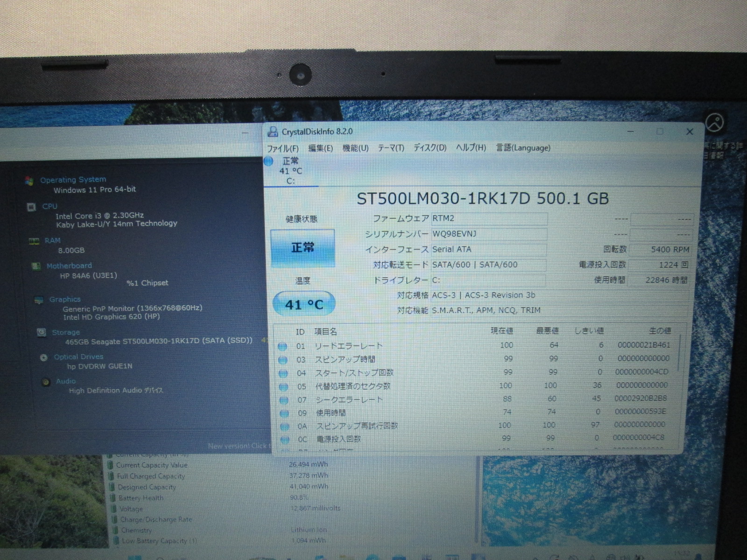Click the Optical Drives disc icon
Viewport: 747px width, 560px height.
[x=44, y=357]
